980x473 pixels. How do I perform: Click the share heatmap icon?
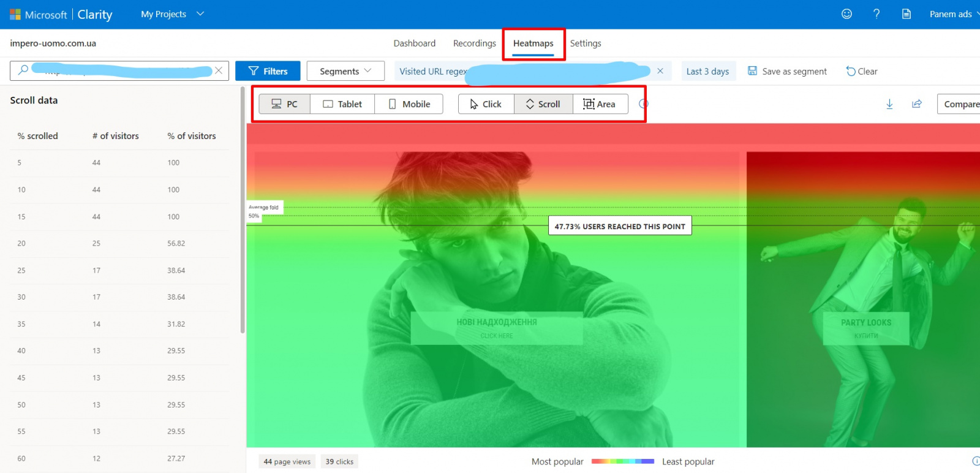pos(917,104)
